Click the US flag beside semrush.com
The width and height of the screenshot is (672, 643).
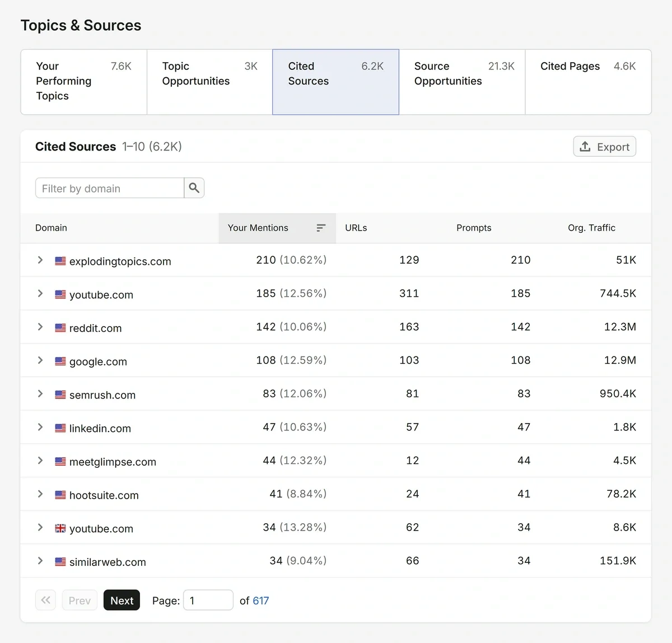click(60, 395)
